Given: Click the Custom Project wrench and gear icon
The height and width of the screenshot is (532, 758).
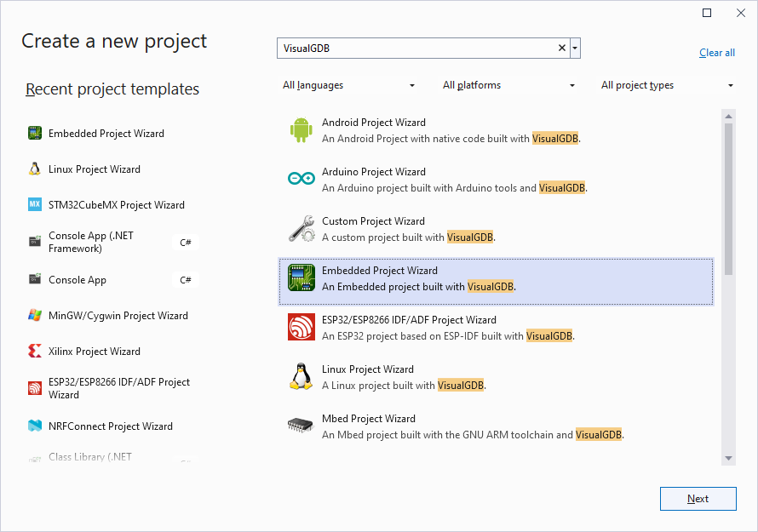Looking at the screenshot, I should [x=301, y=229].
